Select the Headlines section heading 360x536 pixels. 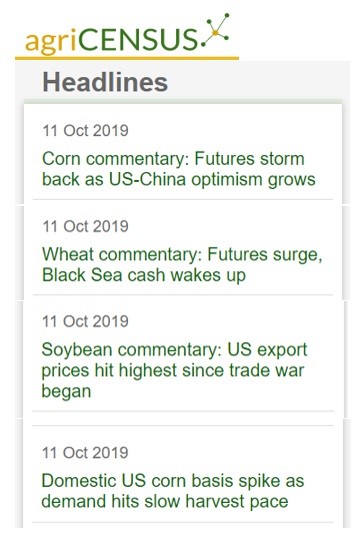tap(105, 82)
